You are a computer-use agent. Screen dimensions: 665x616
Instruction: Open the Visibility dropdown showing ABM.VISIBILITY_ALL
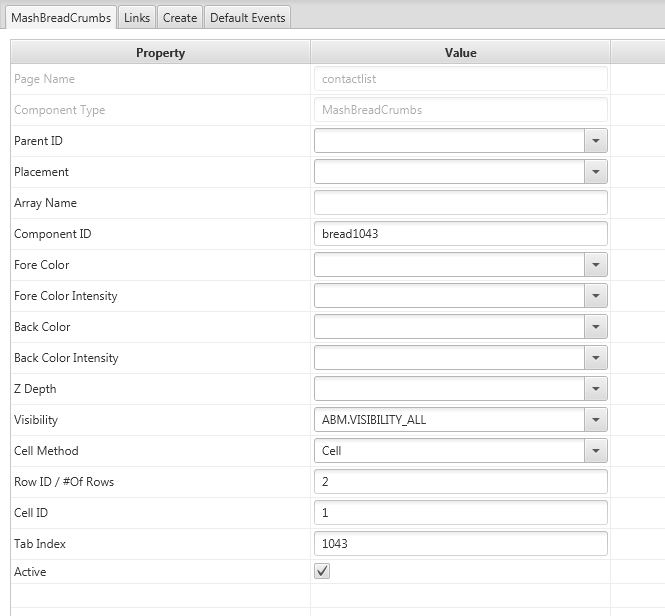click(x=596, y=420)
